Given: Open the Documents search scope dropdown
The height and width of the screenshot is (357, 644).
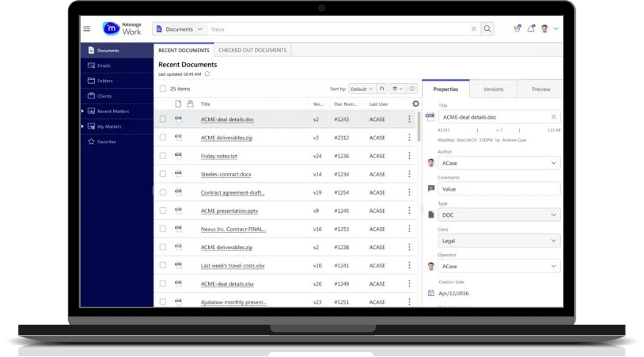Looking at the screenshot, I should click(x=179, y=29).
